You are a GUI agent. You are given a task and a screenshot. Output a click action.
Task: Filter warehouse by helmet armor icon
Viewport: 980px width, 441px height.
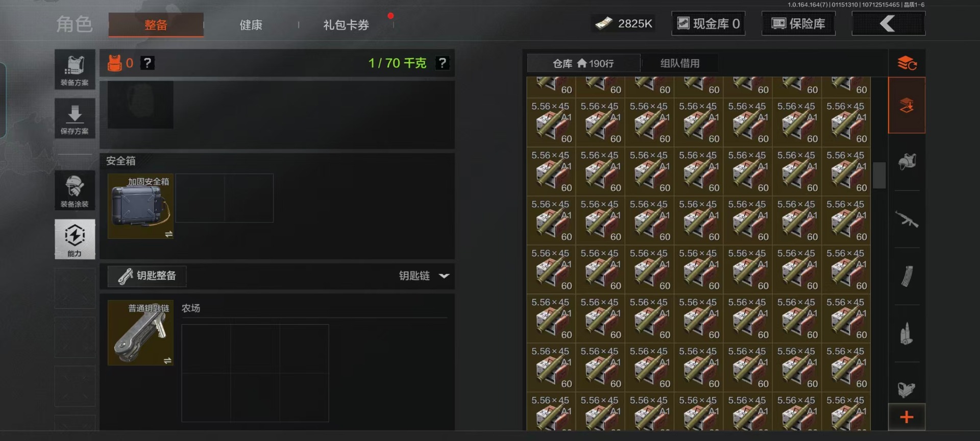(x=906, y=162)
